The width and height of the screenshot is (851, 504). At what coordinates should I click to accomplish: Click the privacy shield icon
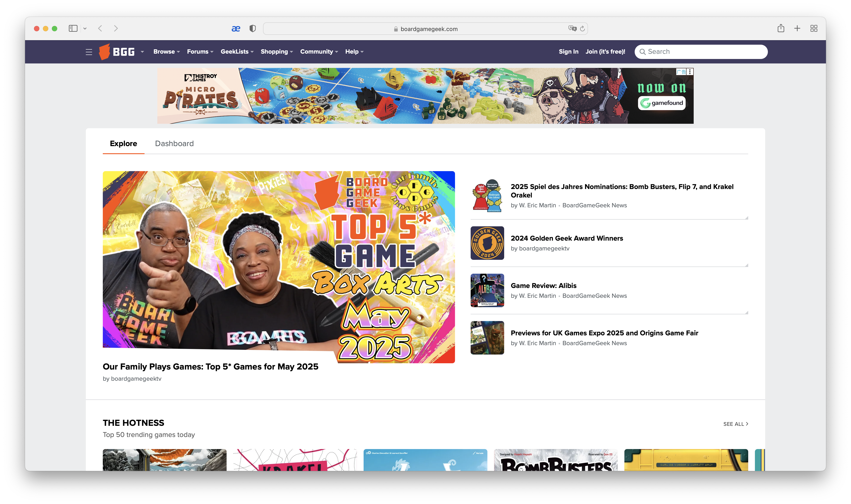252,29
